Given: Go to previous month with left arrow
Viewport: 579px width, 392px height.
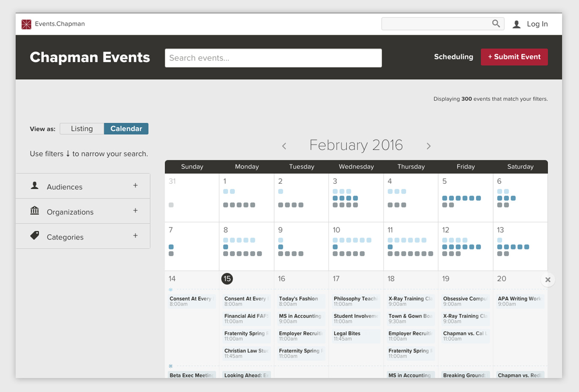Looking at the screenshot, I should coord(284,146).
